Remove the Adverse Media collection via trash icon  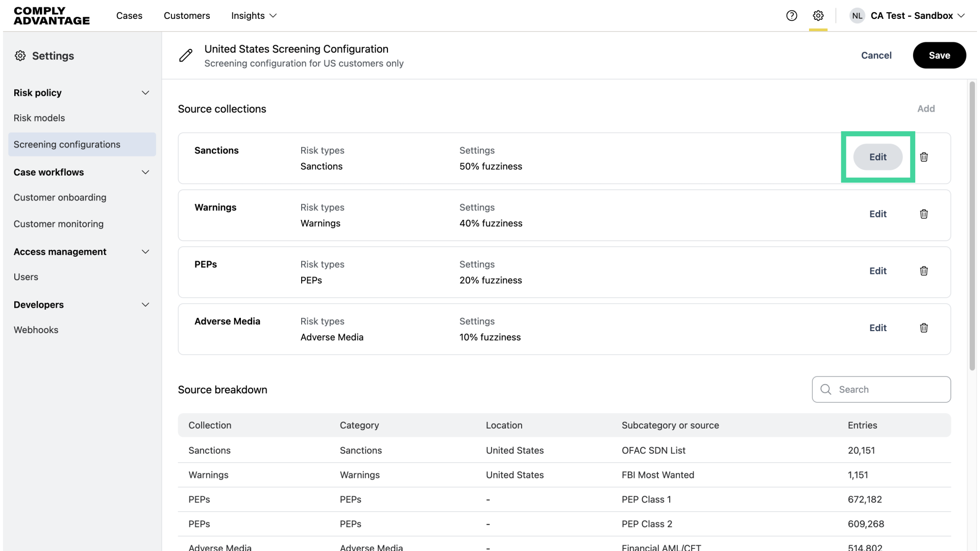tap(924, 328)
